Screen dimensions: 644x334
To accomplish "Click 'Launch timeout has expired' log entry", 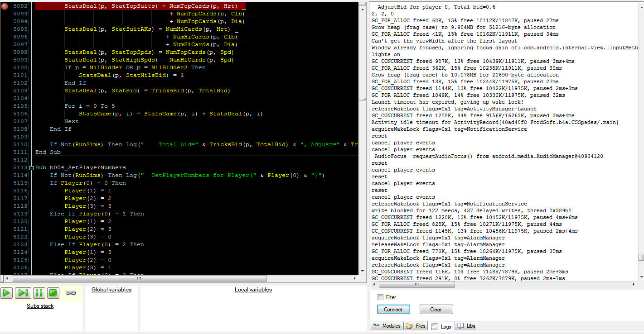I will (447, 102).
